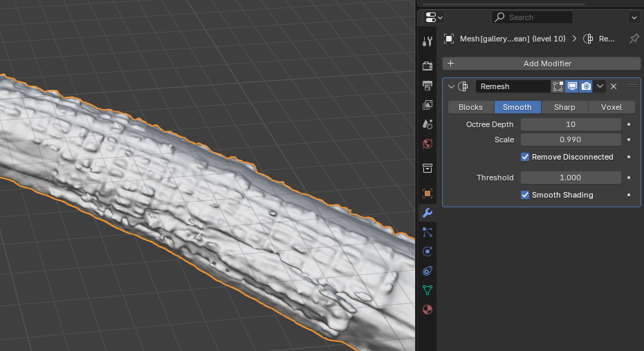Screen dimensions: 644x351
Task: Open the Particles properties tab
Action: [x=427, y=232]
